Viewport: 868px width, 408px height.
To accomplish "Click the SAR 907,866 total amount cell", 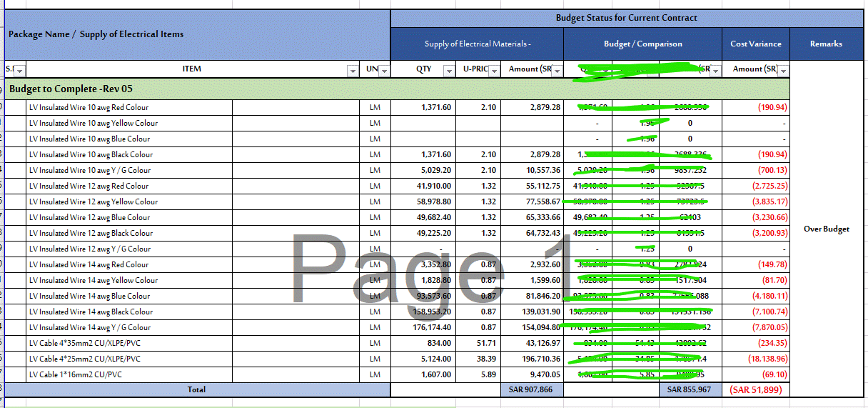I will (x=532, y=389).
